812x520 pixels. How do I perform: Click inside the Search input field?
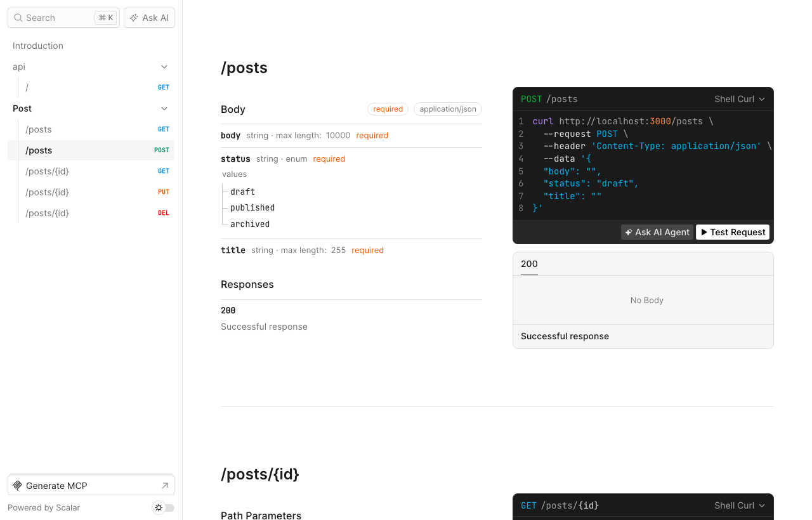57,18
